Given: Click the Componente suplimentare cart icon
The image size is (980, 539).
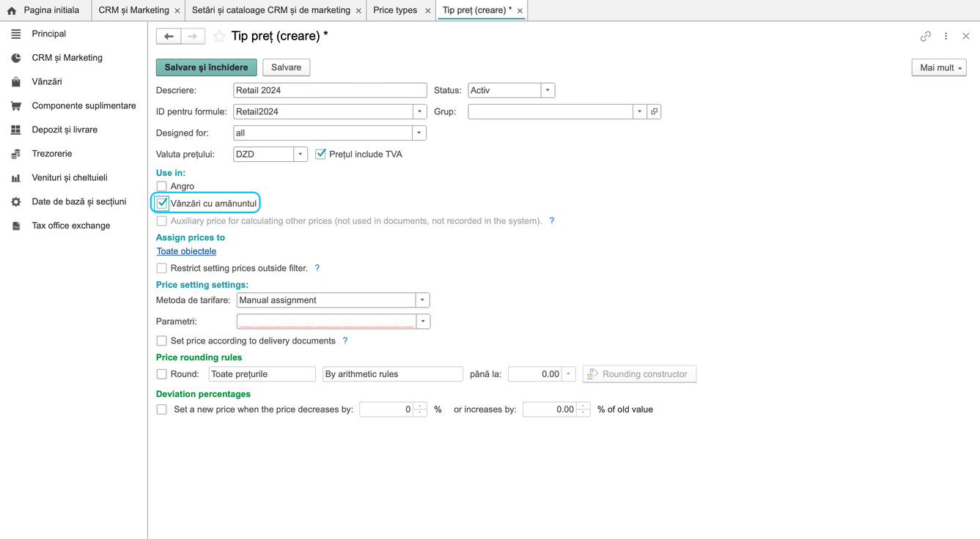Looking at the screenshot, I should pos(16,106).
